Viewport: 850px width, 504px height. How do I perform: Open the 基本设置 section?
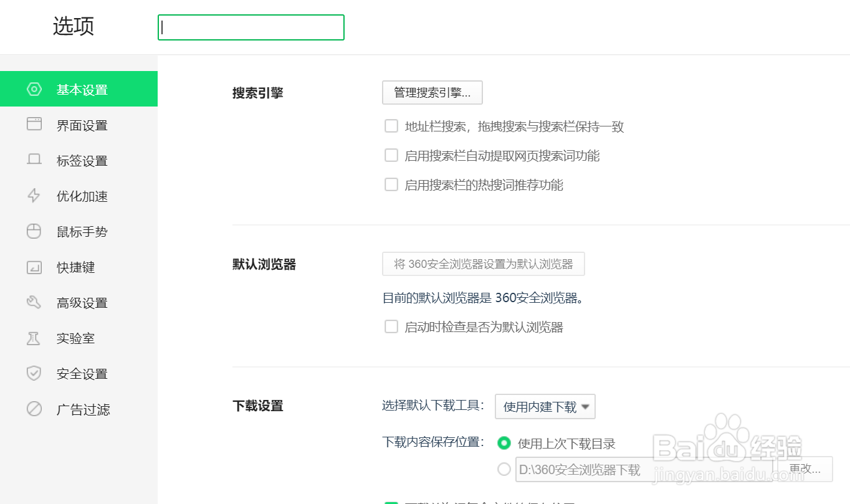(79, 89)
